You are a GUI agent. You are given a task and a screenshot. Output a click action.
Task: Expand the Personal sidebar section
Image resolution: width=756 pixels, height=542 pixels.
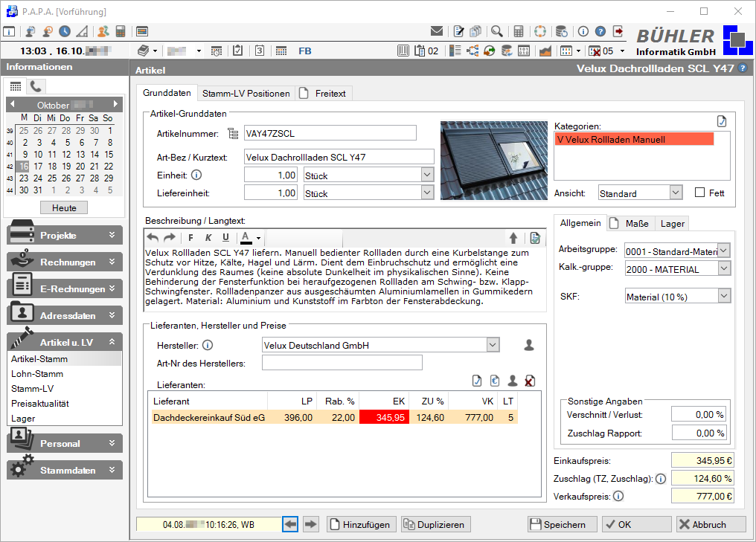pos(65,443)
